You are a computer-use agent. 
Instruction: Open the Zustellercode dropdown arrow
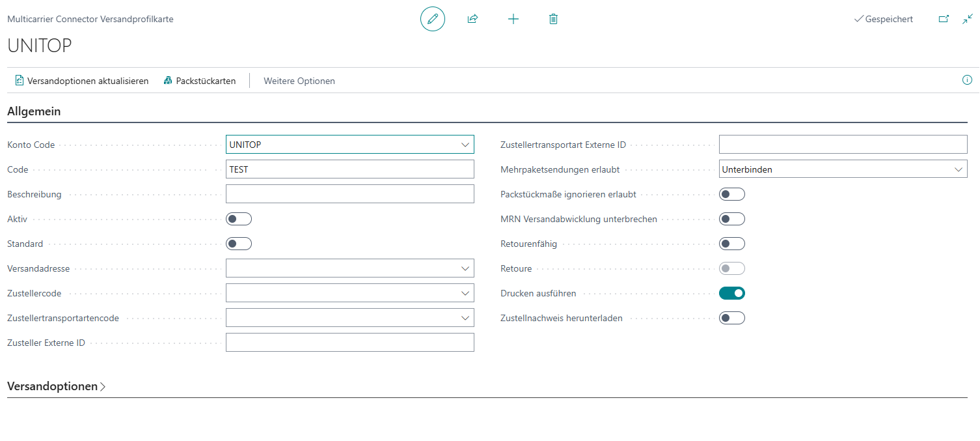pyautogui.click(x=465, y=293)
